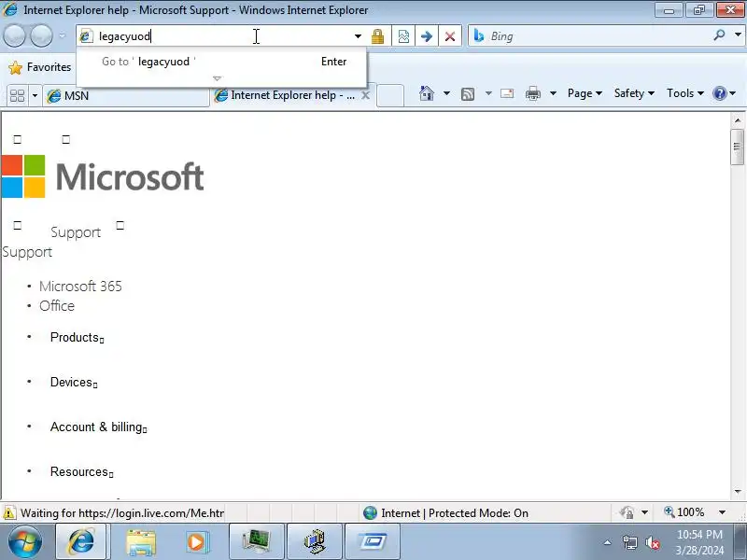Click the search magnifier icon

719,35
